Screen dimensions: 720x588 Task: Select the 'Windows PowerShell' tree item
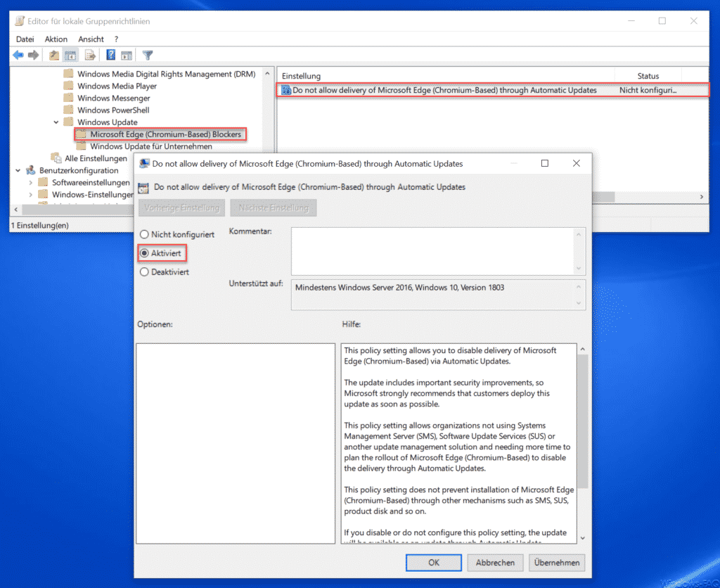pos(113,110)
